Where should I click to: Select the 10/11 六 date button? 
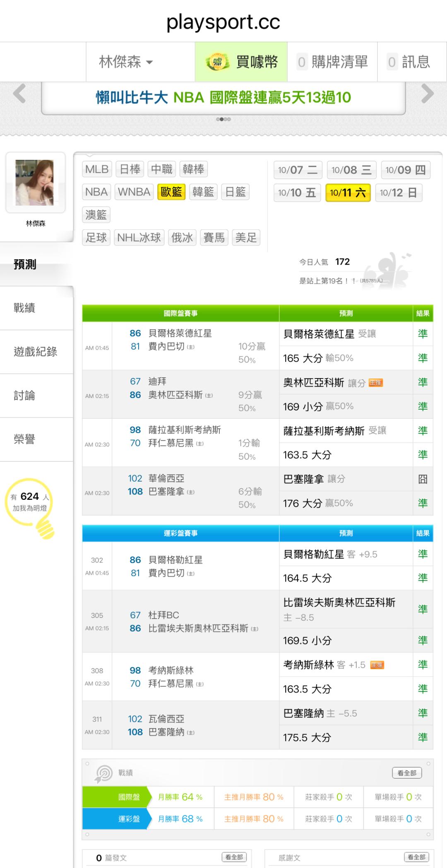point(348,193)
